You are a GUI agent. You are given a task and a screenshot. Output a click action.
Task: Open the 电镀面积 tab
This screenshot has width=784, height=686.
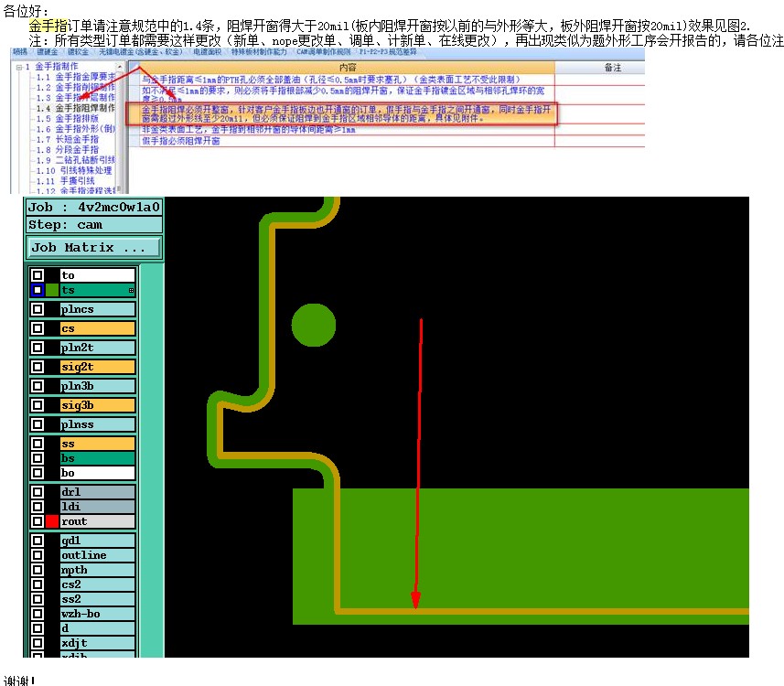click(207, 52)
